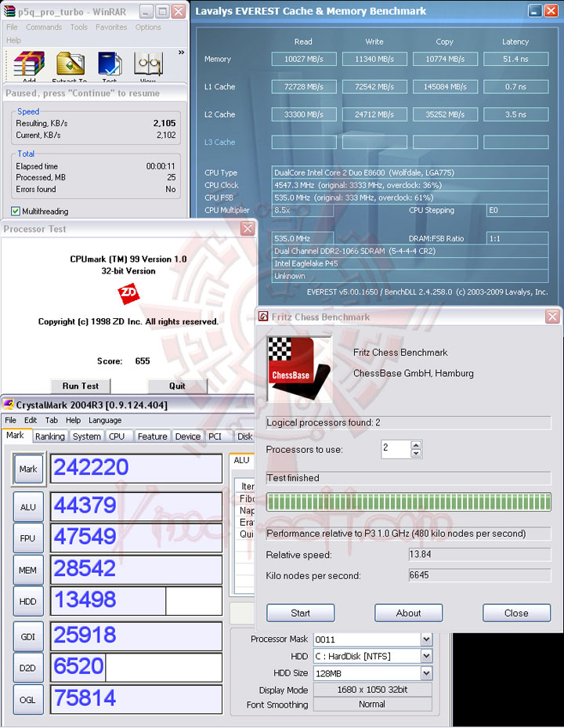This screenshot has width=564, height=728.
Task: Click the CrystalMark title bar icon
Action: tap(9, 404)
